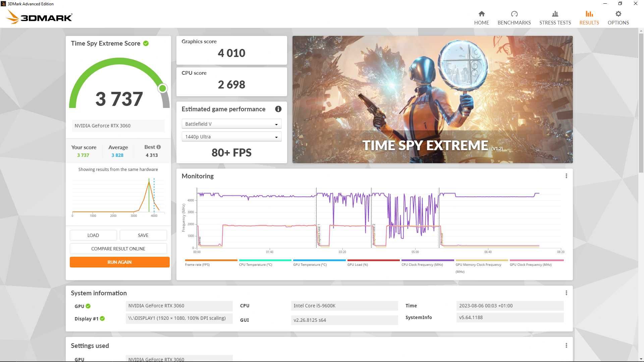Image resolution: width=644 pixels, height=362 pixels.
Task: Click the Time value 2023-08-06 00:03
Action: coord(510,306)
